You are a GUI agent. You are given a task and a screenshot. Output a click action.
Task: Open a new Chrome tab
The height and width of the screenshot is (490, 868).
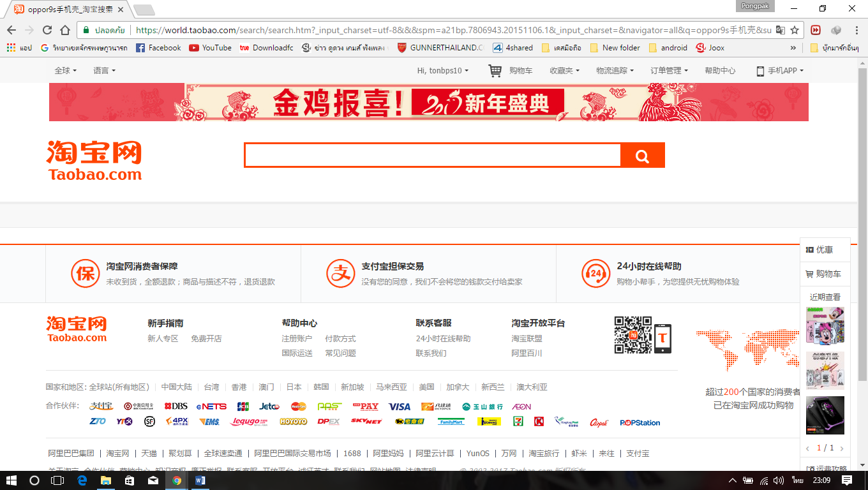pos(144,10)
